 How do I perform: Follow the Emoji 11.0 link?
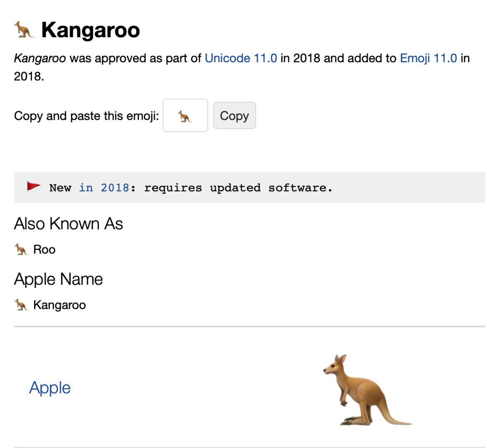[x=428, y=58]
